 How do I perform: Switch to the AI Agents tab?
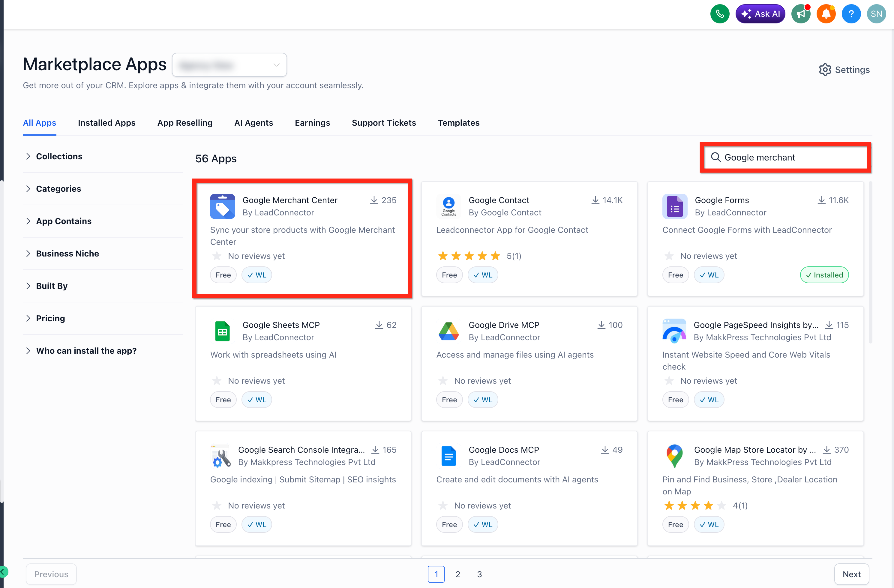tap(253, 123)
